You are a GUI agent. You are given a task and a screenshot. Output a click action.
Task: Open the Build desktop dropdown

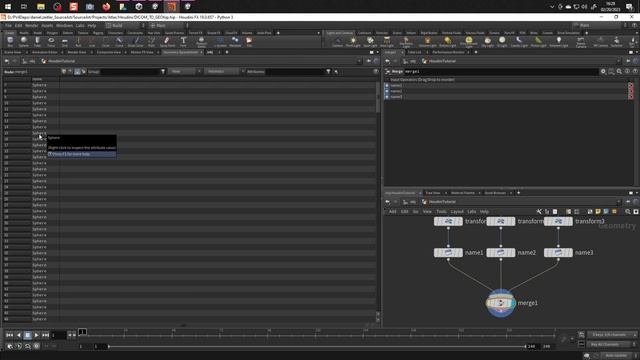(124, 25)
